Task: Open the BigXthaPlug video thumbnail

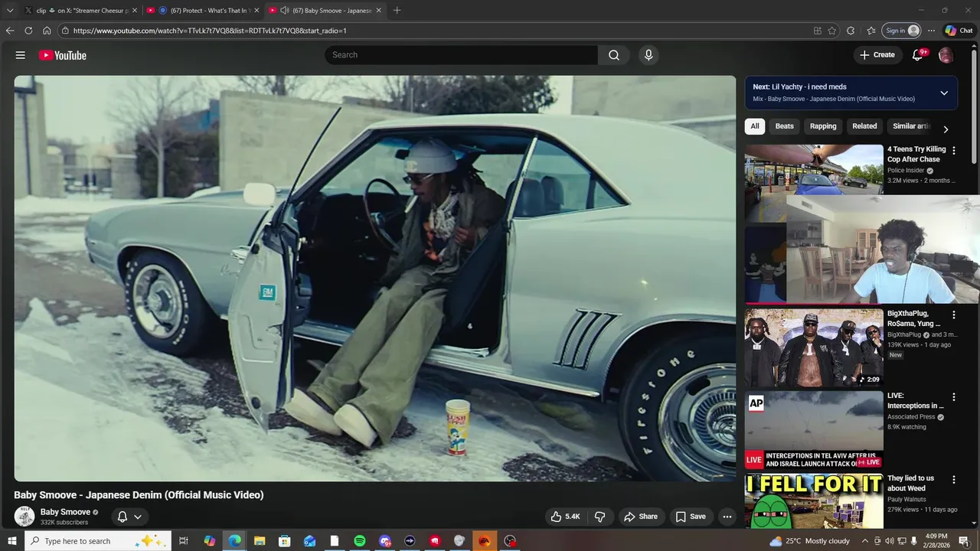Action: (x=814, y=347)
